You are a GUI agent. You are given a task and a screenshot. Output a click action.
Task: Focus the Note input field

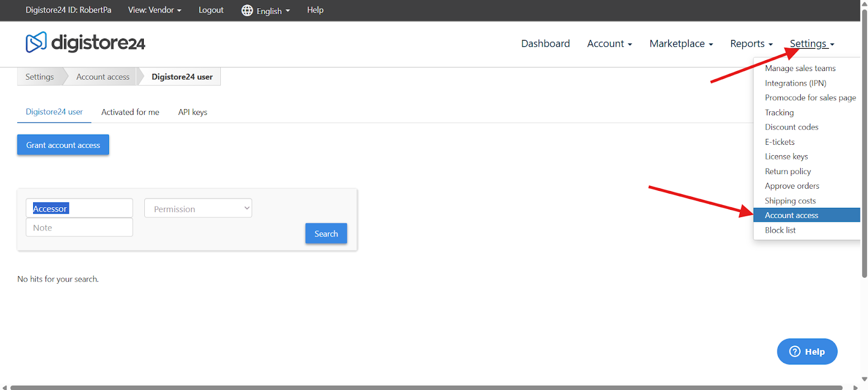[x=79, y=227]
